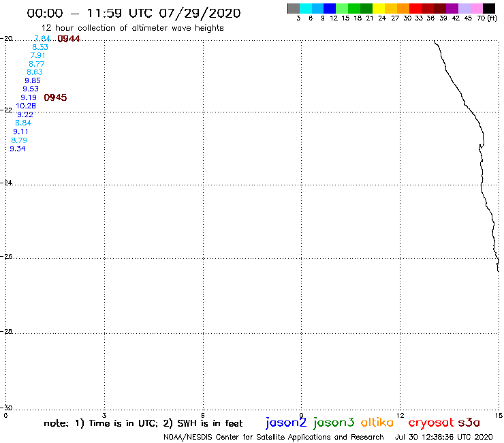
Task: Click the 9.19 reading beside 0945
Action: click(x=29, y=97)
